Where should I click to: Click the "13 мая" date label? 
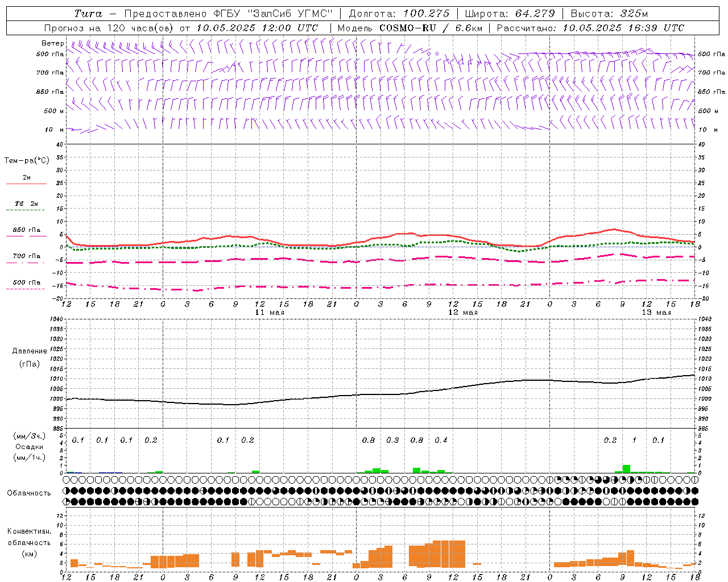coord(656,313)
